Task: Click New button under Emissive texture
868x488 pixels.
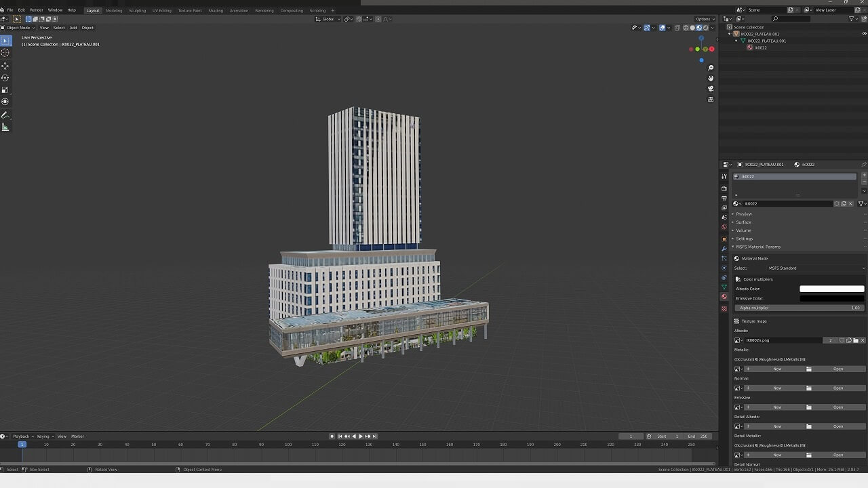Action: (777, 407)
